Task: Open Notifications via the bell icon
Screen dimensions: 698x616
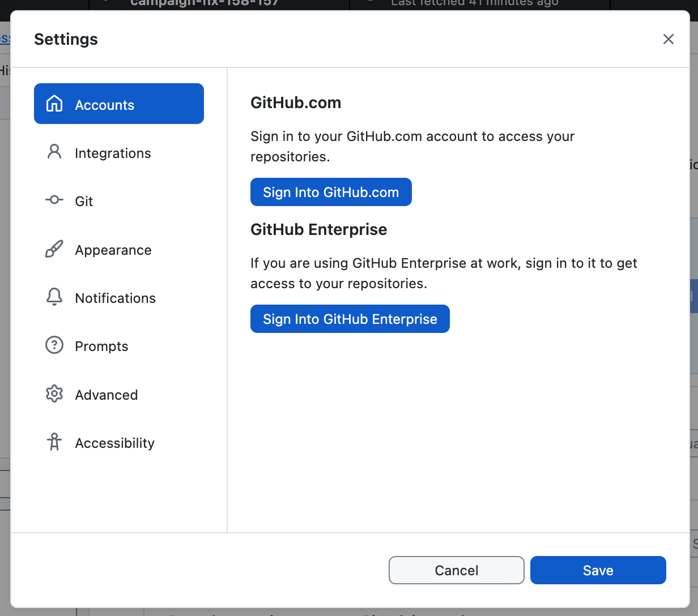Action: pyautogui.click(x=54, y=297)
